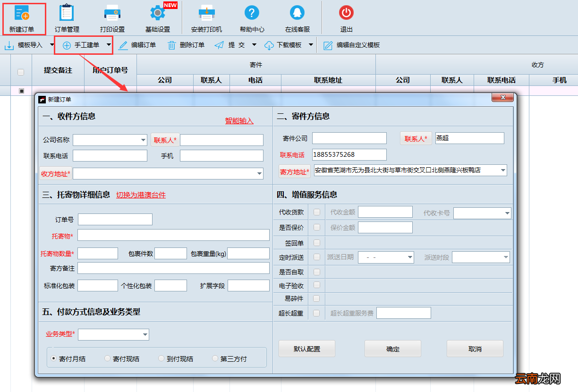578x392 pixels.
Task: Open the 收方地址 dropdown
Action: (x=259, y=174)
